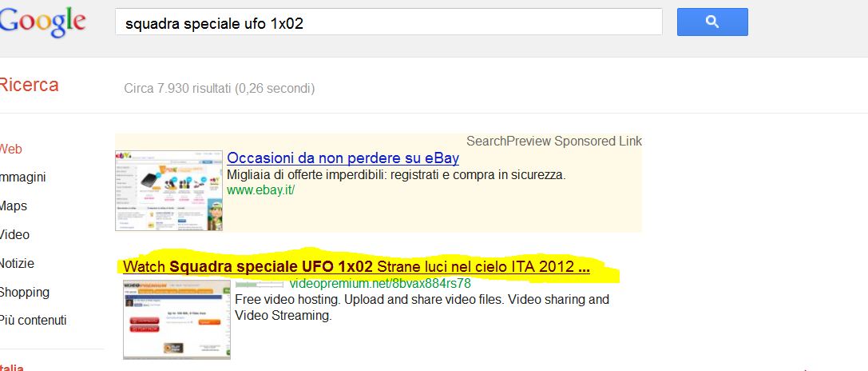Select Italia location in sidebar

click(x=12, y=367)
